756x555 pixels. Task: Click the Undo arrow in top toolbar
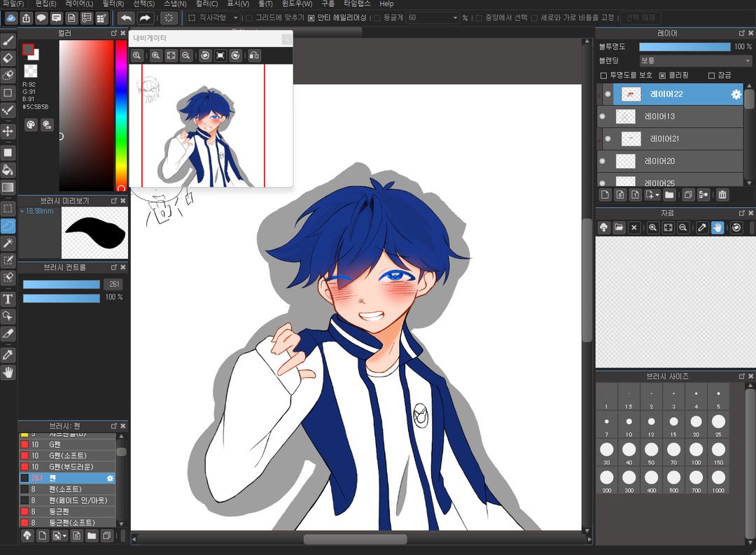coord(126,18)
